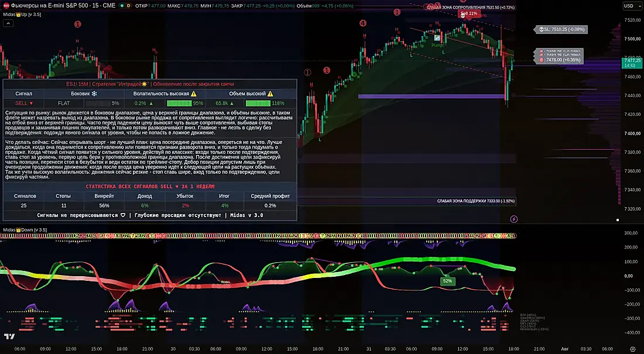Click the Стопы count value 11
This screenshot has width=644, height=354.
click(x=64, y=206)
